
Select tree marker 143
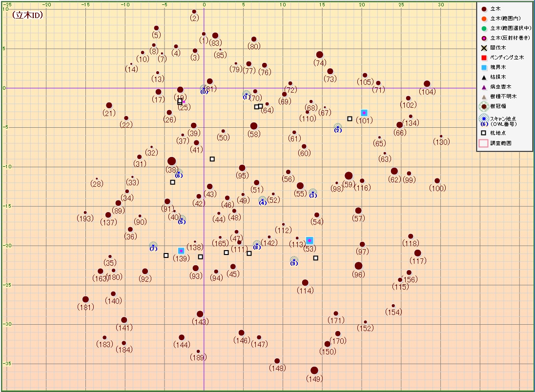point(200,314)
